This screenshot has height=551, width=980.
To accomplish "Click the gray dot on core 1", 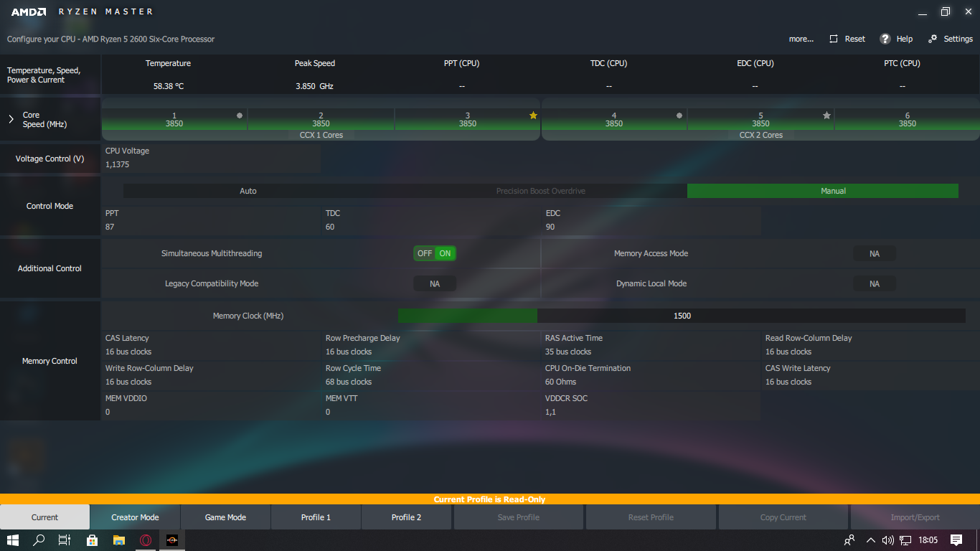I will tap(240, 116).
